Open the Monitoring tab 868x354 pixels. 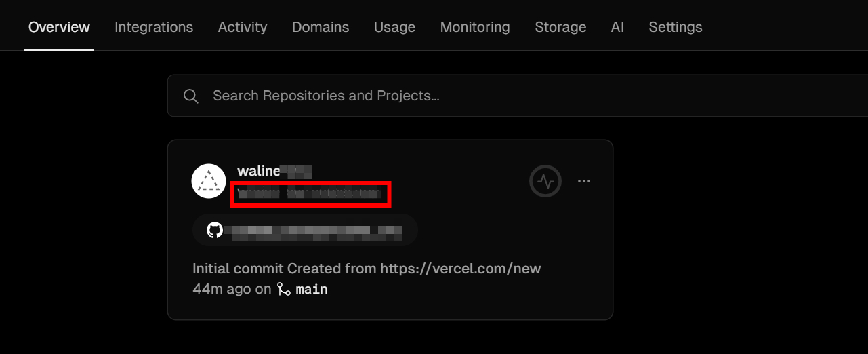click(x=475, y=27)
